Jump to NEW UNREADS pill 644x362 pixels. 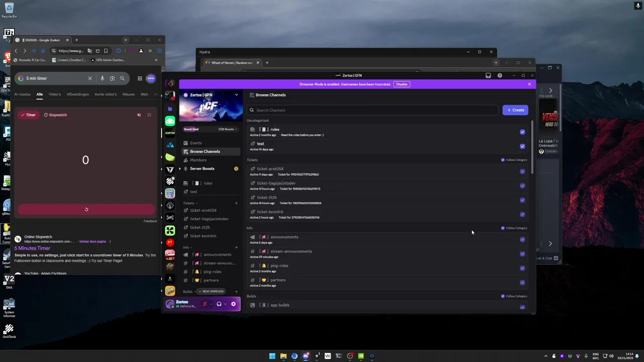tap(211, 292)
